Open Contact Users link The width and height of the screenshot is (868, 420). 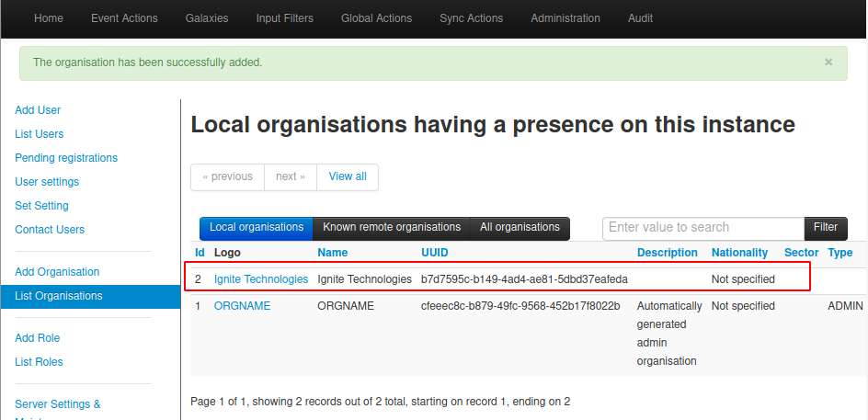pyautogui.click(x=50, y=229)
